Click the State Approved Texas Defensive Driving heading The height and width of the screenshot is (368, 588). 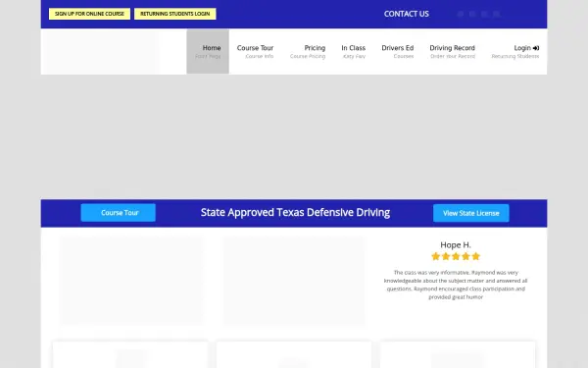[x=295, y=213]
